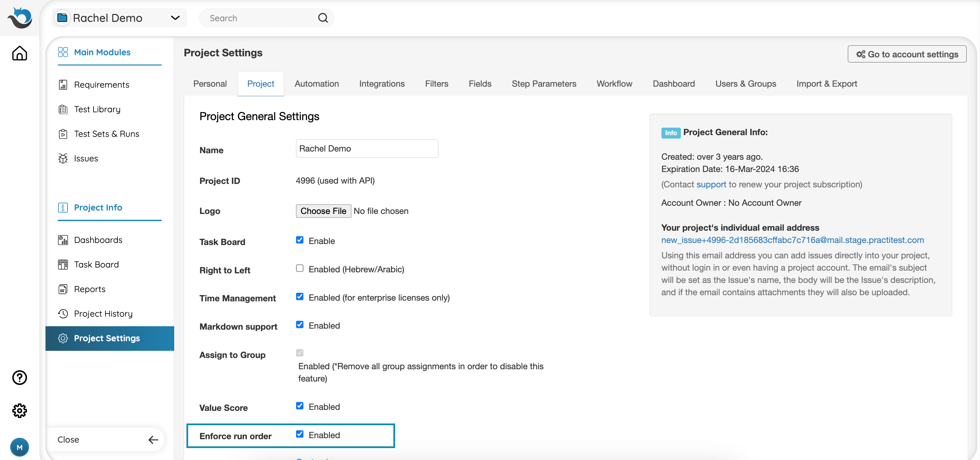Click Go to account settings button

[907, 54]
